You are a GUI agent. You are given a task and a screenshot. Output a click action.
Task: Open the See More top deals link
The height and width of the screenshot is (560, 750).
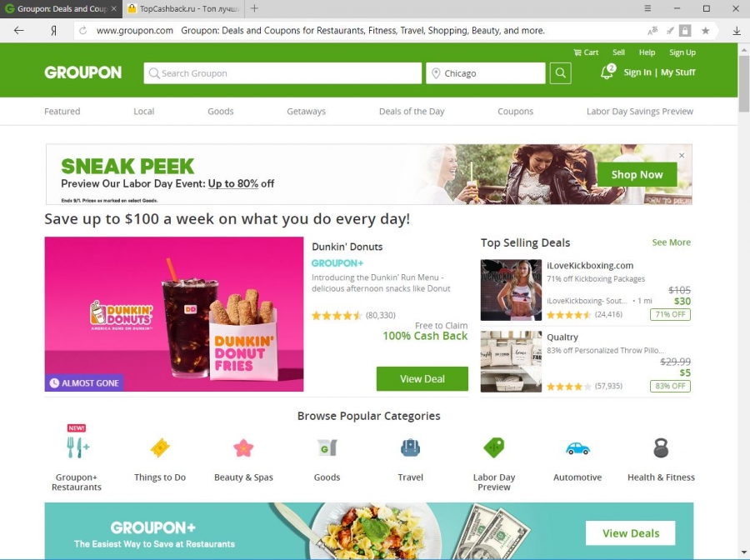coord(671,242)
